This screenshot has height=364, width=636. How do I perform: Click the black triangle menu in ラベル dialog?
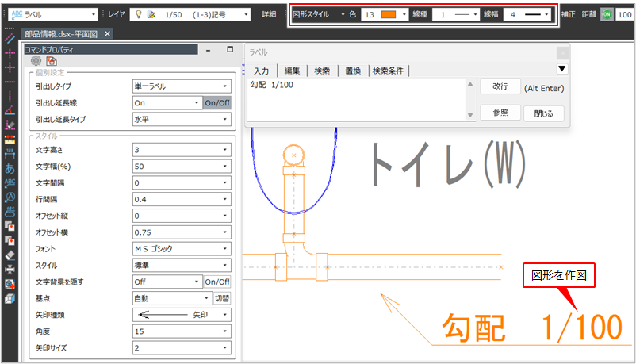point(561,69)
